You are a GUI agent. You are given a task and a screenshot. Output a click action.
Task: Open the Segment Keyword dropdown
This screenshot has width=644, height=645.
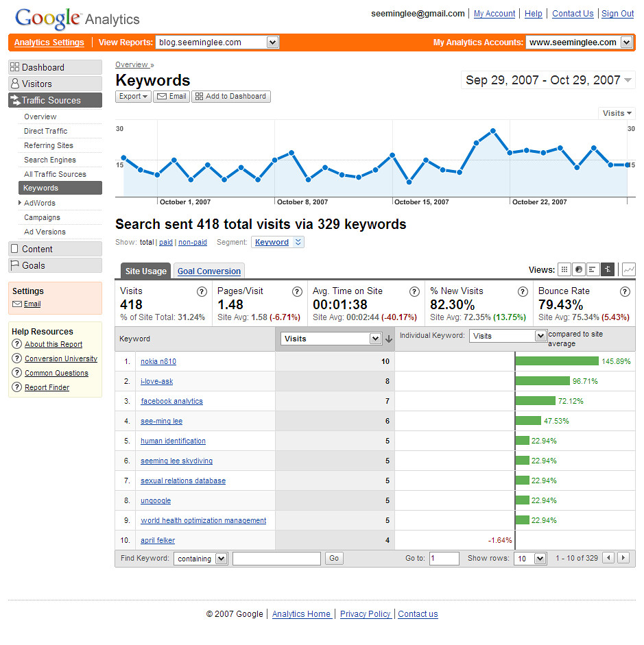278,242
